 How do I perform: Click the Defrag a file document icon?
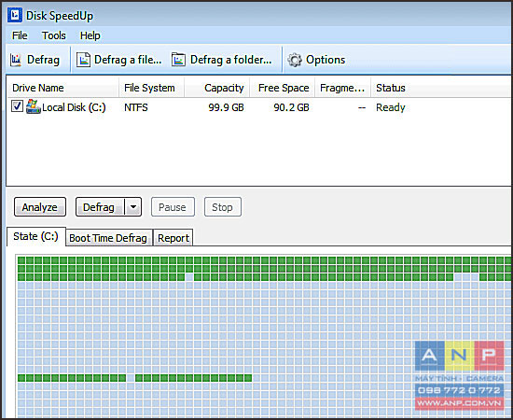[84, 60]
